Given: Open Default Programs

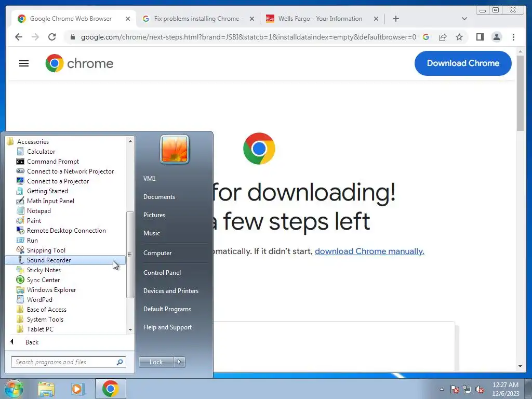Looking at the screenshot, I should pos(167,309).
